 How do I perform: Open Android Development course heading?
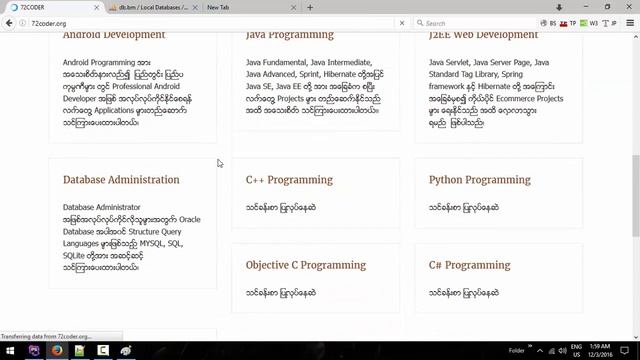pos(114,35)
